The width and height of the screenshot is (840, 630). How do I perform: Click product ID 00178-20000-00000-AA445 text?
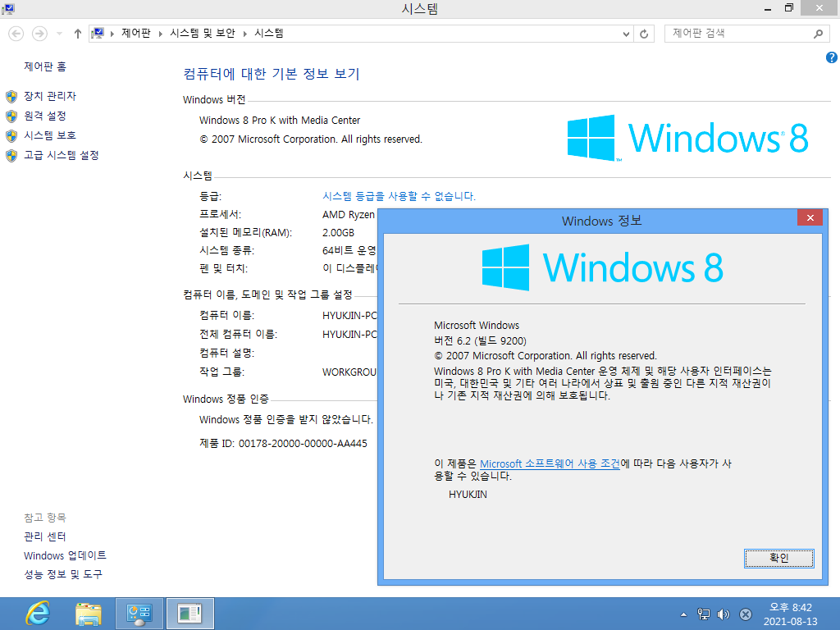[303, 444]
